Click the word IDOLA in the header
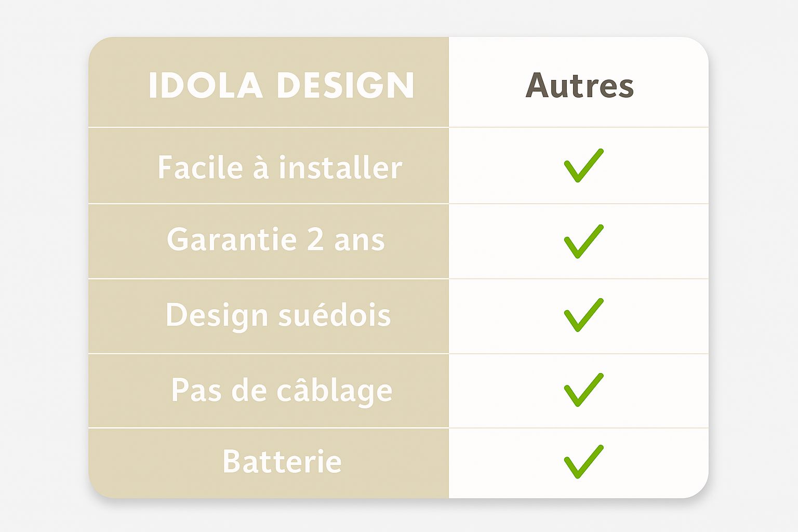The height and width of the screenshot is (532, 798). 205,85
